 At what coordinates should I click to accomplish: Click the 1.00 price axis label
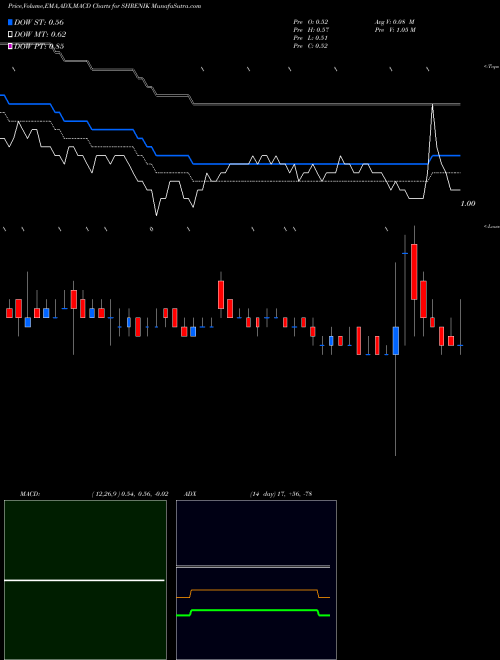click(468, 204)
